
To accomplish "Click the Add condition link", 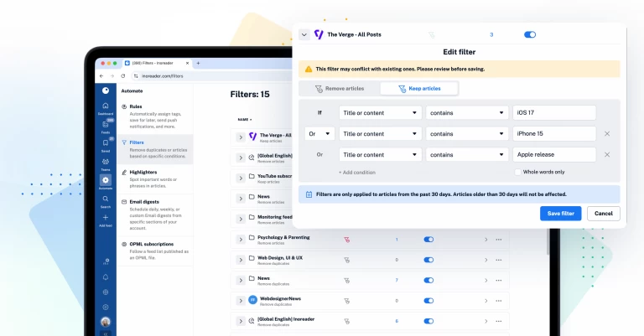I will 356,172.
